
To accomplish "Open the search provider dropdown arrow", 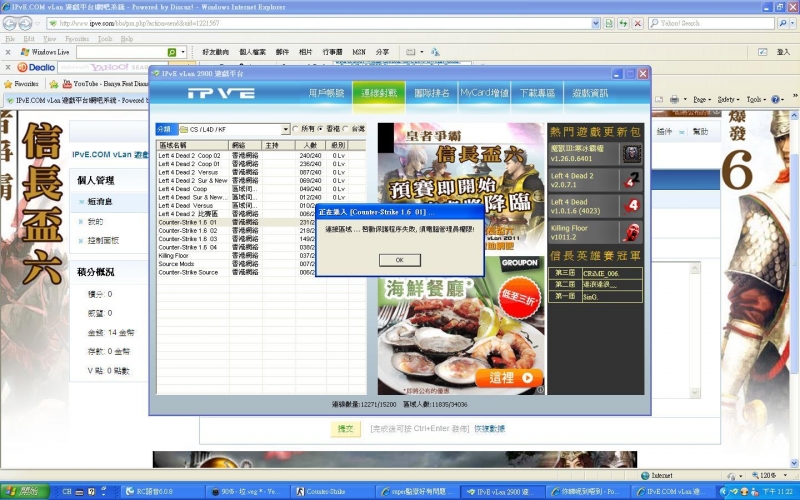I will [x=792, y=23].
